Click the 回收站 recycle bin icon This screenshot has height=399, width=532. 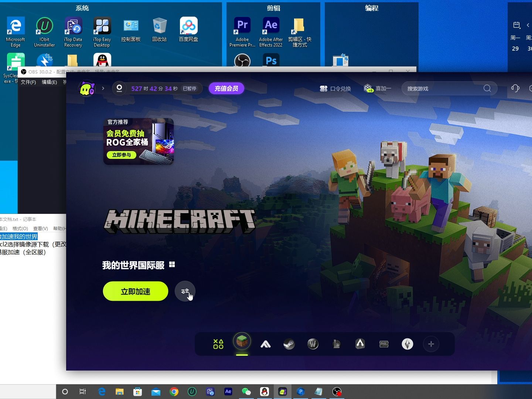click(x=160, y=30)
